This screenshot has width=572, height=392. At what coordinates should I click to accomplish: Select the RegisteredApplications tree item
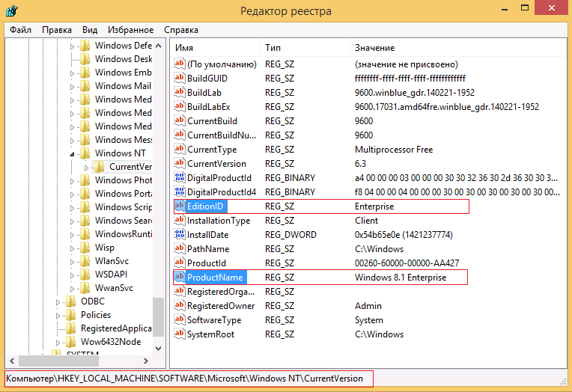(x=116, y=328)
